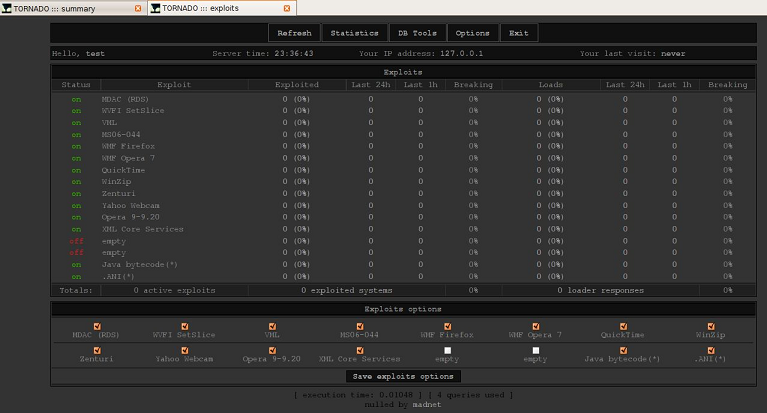The image size is (767, 413).
Task: Open the Statistics page
Action: (354, 33)
